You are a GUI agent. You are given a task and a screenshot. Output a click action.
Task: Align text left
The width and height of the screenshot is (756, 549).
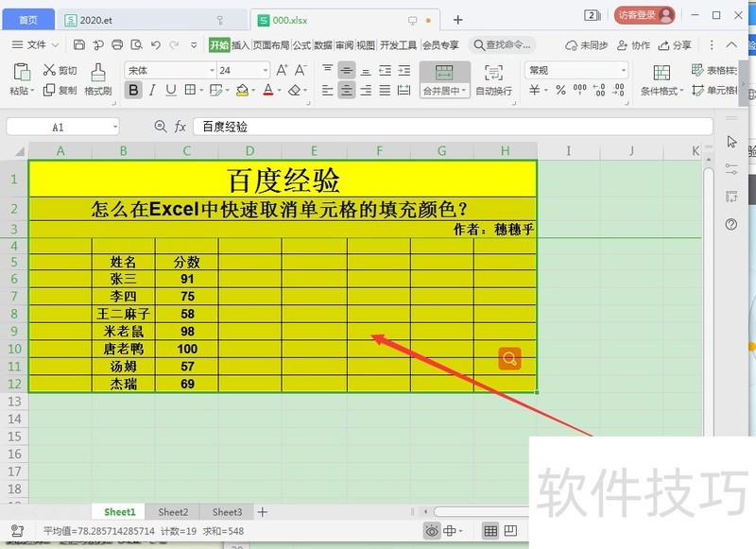pos(327,90)
